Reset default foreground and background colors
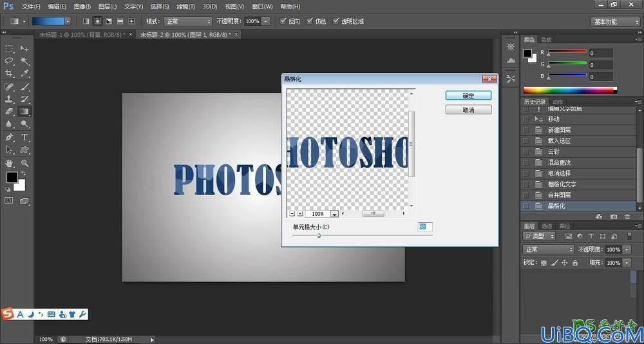Viewport: 644px width, 344px height. (8, 189)
